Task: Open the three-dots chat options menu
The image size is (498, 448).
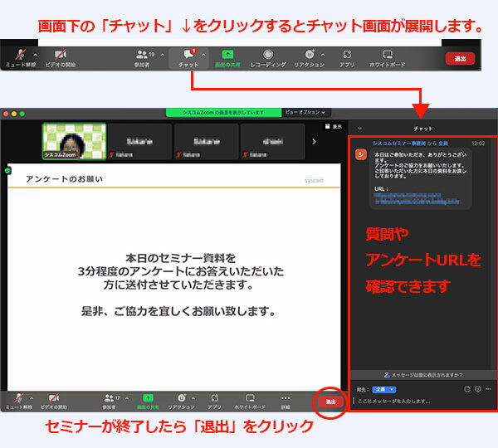Action: coord(489,389)
